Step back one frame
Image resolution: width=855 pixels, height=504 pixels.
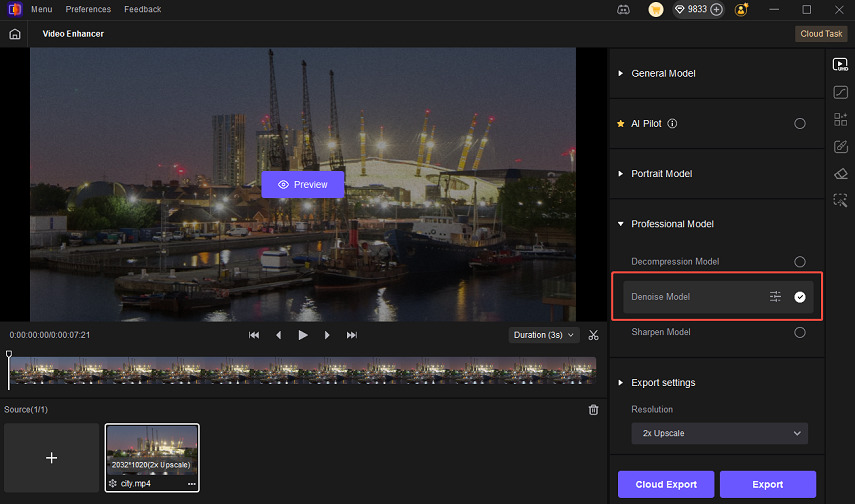279,335
